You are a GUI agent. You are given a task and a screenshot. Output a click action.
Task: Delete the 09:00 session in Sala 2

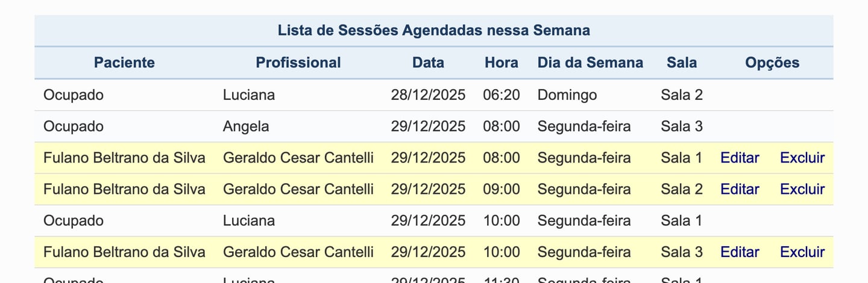click(x=802, y=189)
